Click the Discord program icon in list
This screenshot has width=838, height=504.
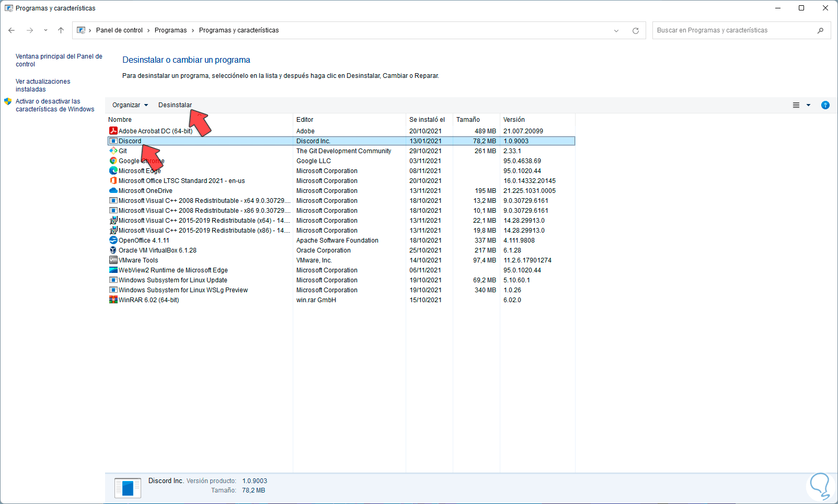tap(113, 141)
